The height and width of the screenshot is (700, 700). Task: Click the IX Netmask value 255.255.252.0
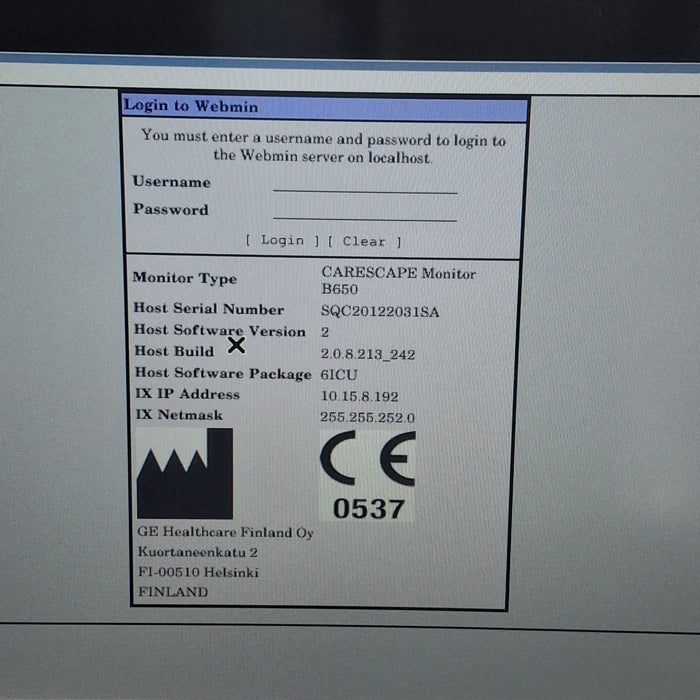368,417
